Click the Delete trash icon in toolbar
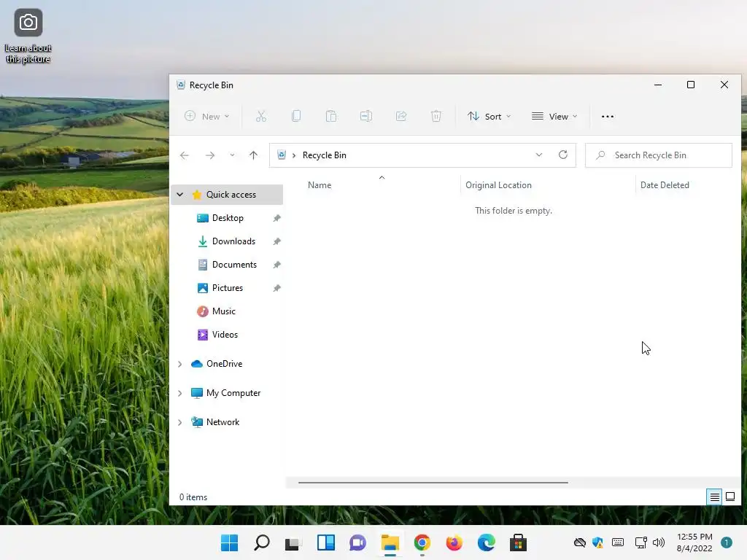747x560 pixels. [436, 116]
